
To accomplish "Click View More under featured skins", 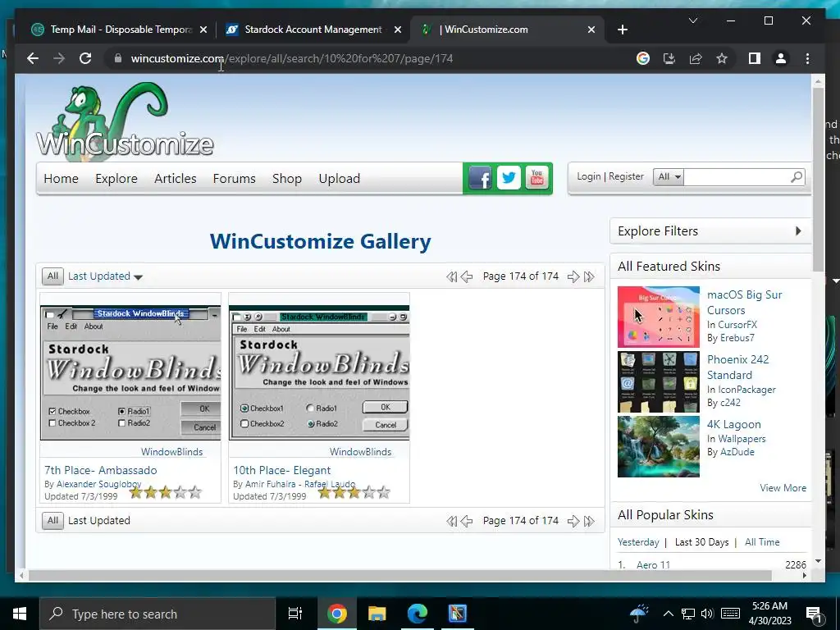I will [x=783, y=488].
